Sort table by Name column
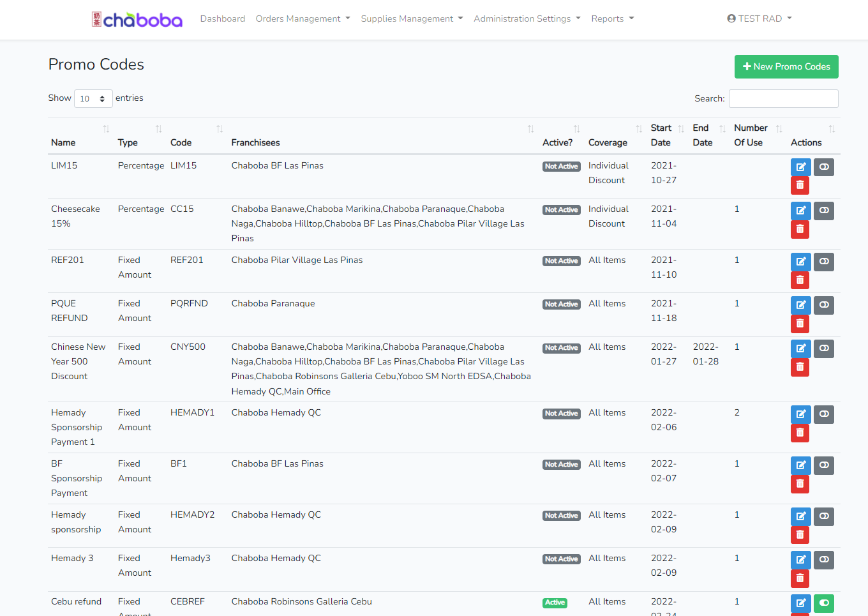 click(x=80, y=135)
